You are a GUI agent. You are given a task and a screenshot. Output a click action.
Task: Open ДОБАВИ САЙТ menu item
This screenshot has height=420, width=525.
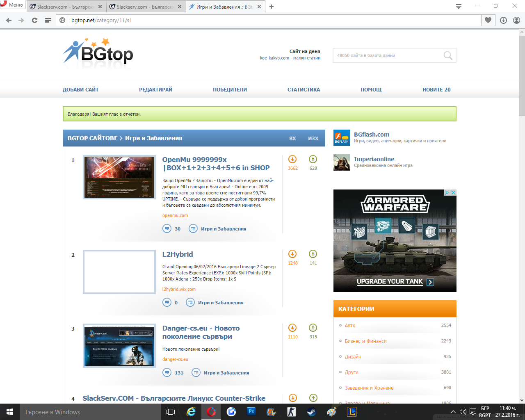[80, 89]
